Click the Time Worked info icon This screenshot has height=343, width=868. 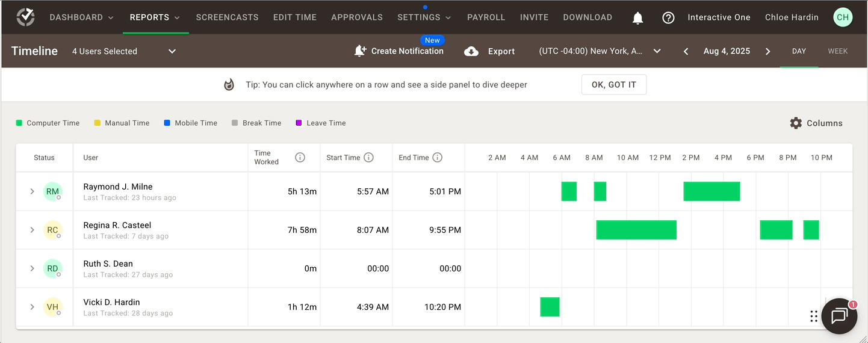[x=300, y=158]
